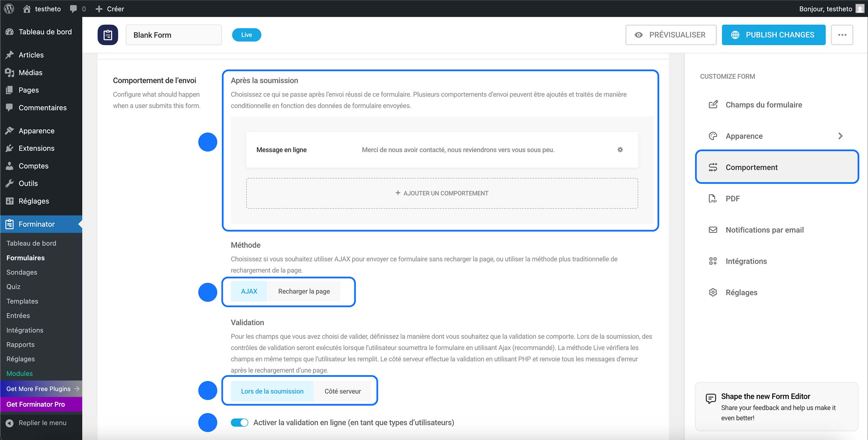Click the Apparence palette icon
The image size is (868, 440).
tap(713, 136)
